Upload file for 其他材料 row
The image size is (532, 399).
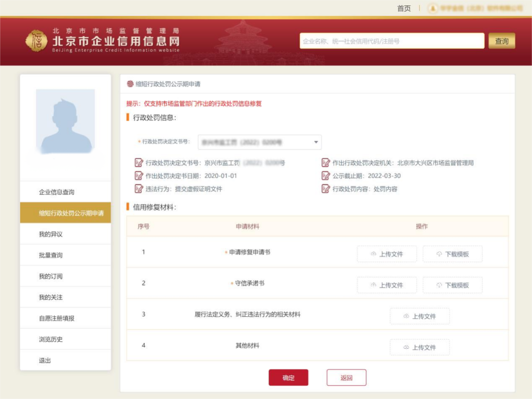click(419, 347)
